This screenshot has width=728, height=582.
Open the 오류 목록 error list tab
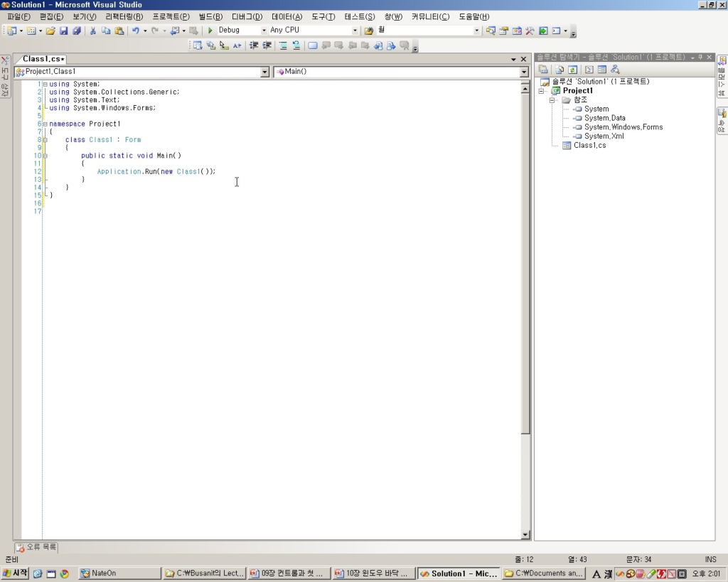[x=36, y=547]
